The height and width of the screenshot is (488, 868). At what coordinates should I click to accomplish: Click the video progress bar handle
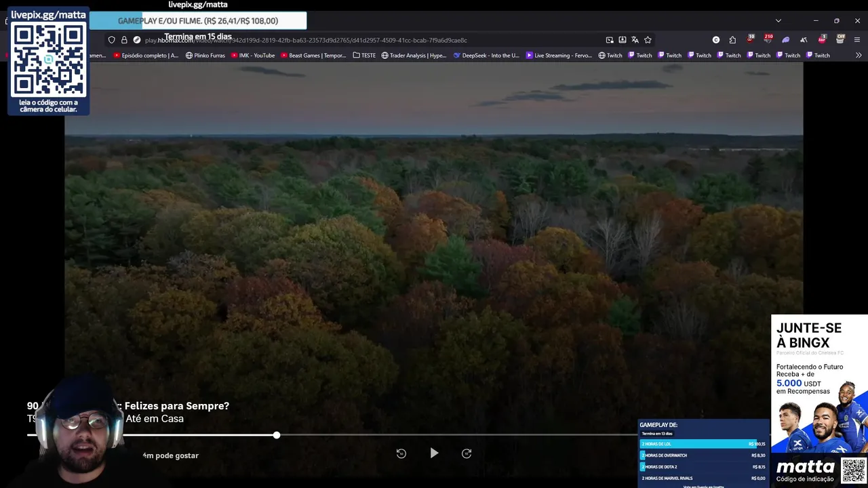tap(277, 434)
